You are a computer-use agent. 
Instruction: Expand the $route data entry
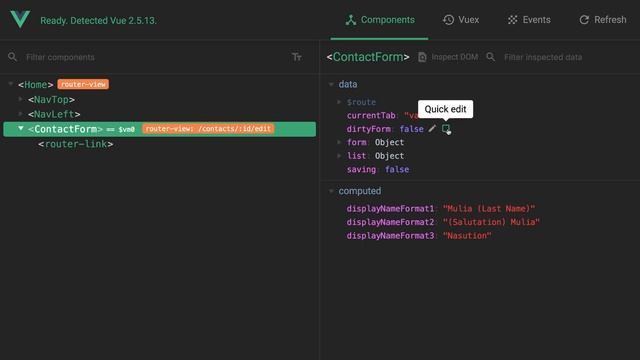339,102
